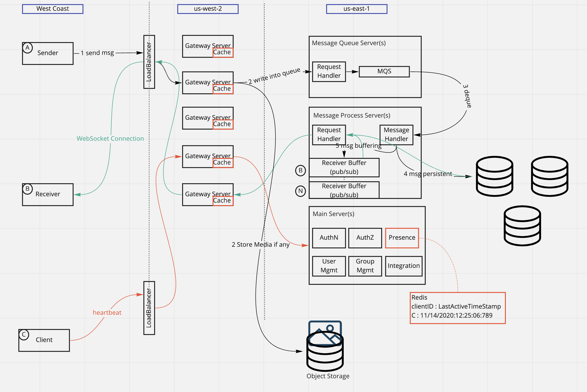This screenshot has width=587, height=392.
Task: Click the '4 msg persistent' label
Action: [x=428, y=174]
